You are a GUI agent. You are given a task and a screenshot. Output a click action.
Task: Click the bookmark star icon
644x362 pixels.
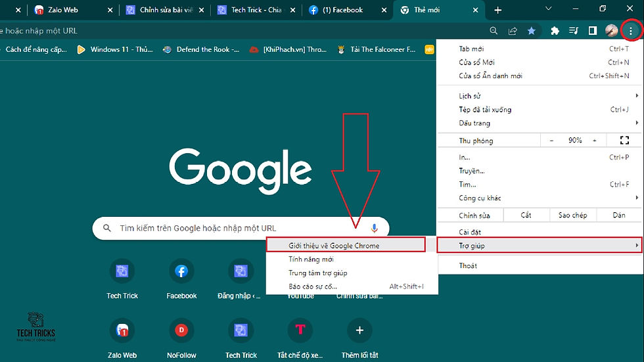pyautogui.click(x=532, y=30)
